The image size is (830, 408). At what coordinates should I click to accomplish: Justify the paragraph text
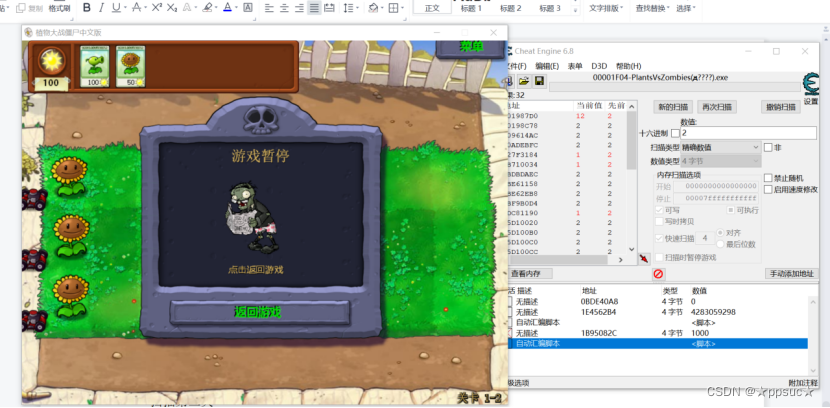[314, 8]
